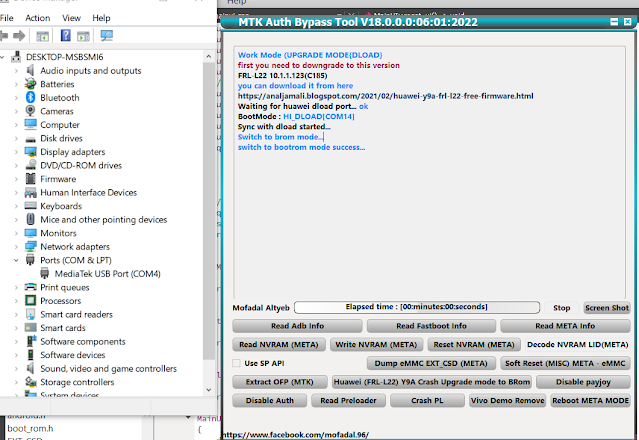Click the Stop button
The width and height of the screenshot is (639, 440).
(x=562, y=308)
